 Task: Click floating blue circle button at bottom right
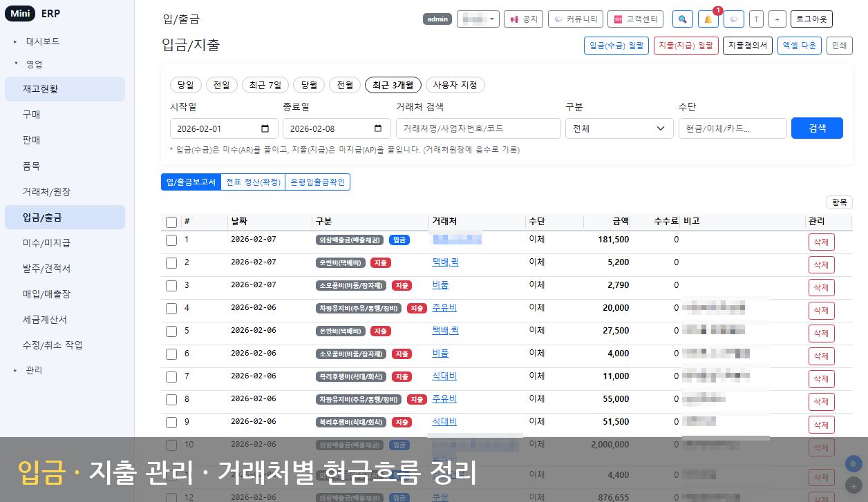tap(855, 464)
